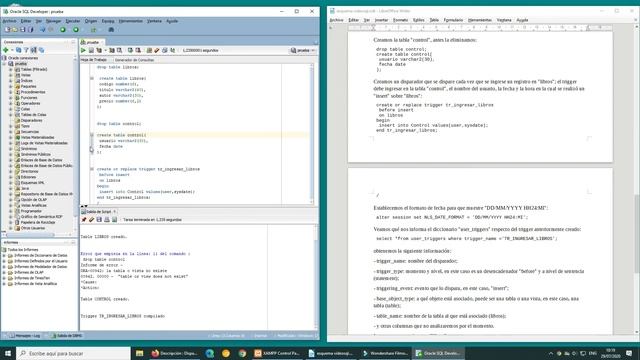This screenshot has height=360, width=640.
Task: Click the filter funnel icon in Conexiones panel
Action: tap(26, 50)
